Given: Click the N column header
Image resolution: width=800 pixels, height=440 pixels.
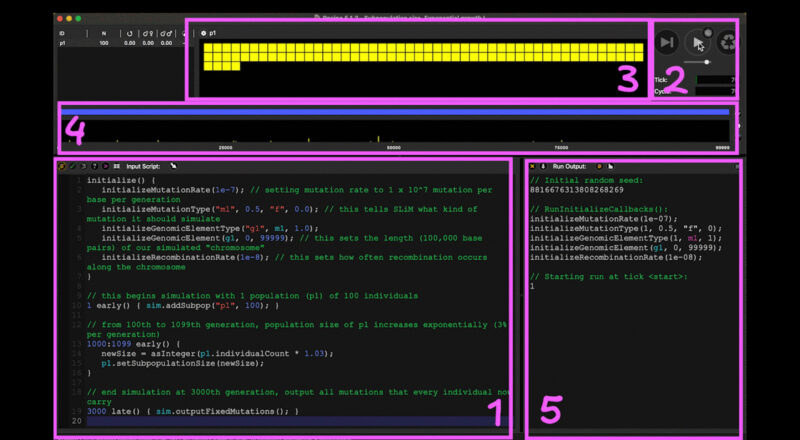Looking at the screenshot, I should [103, 33].
